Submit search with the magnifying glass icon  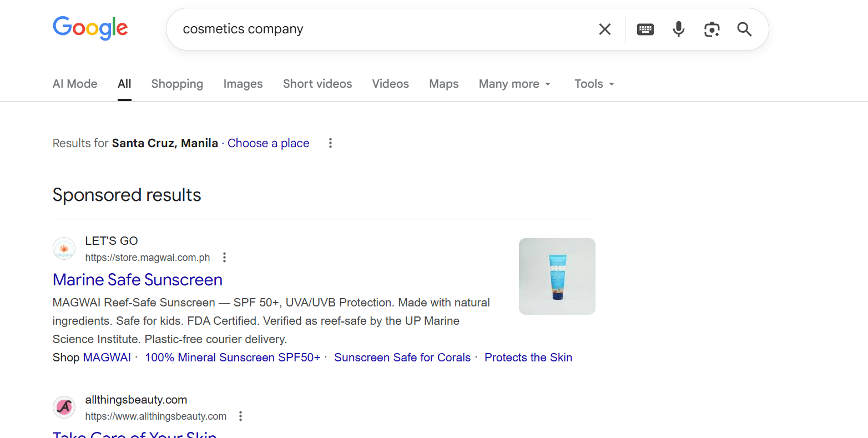click(745, 29)
